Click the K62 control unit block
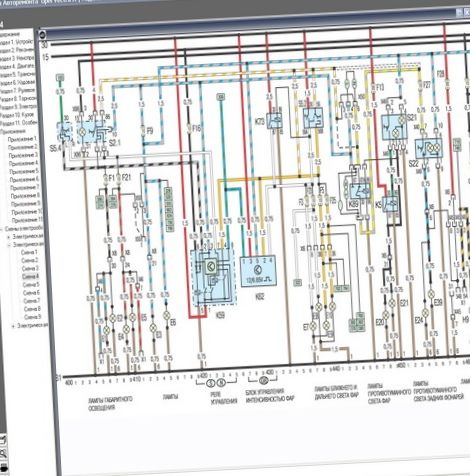The image size is (470, 476). [x=259, y=271]
